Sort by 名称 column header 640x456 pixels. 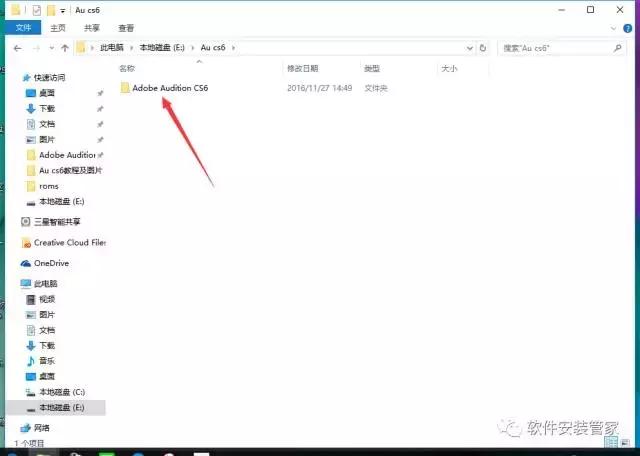pyautogui.click(x=127, y=69)
